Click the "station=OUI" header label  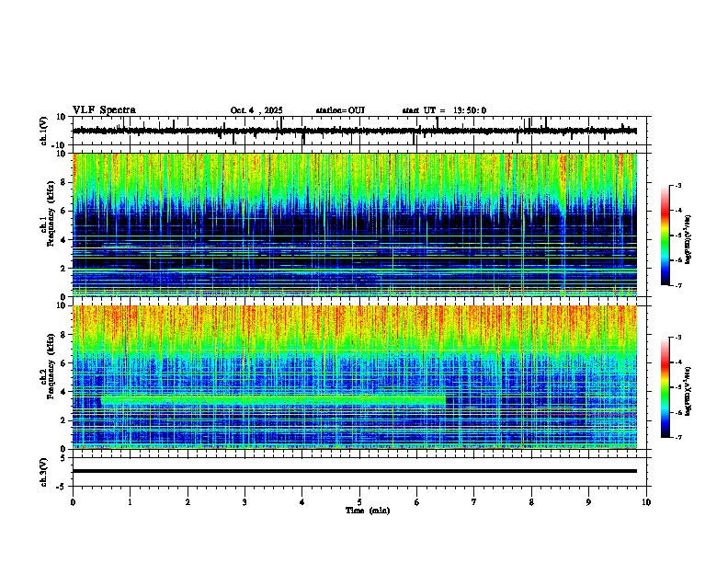(340, 110)
